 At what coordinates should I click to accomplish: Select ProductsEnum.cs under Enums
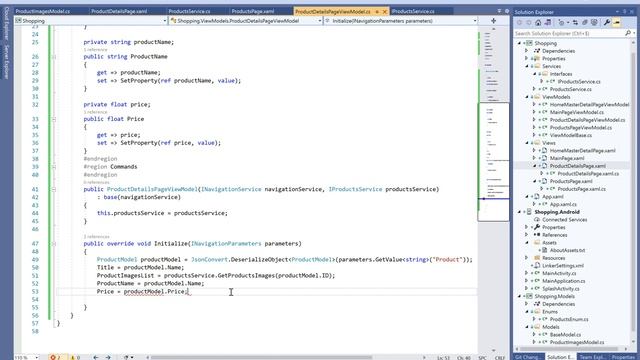click(569, 319)
